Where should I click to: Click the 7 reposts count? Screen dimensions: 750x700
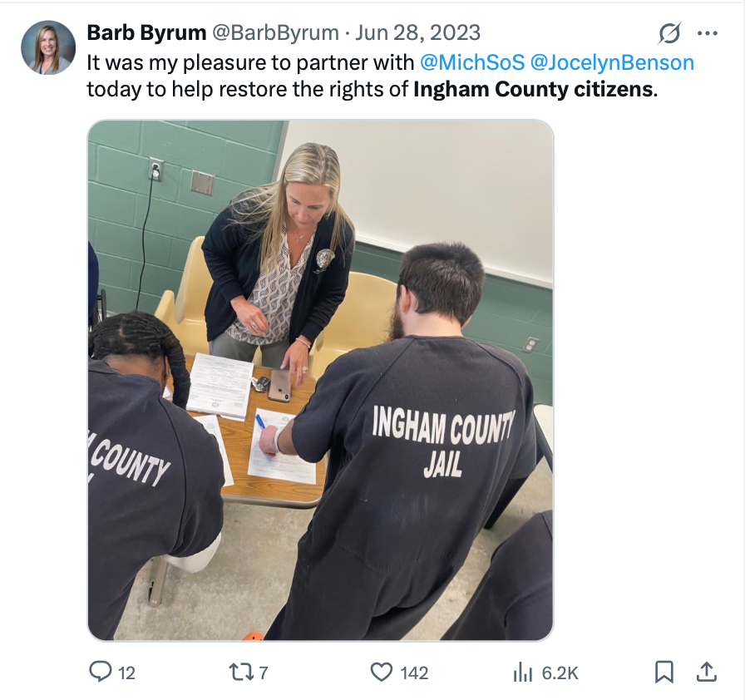pos(264,673)
